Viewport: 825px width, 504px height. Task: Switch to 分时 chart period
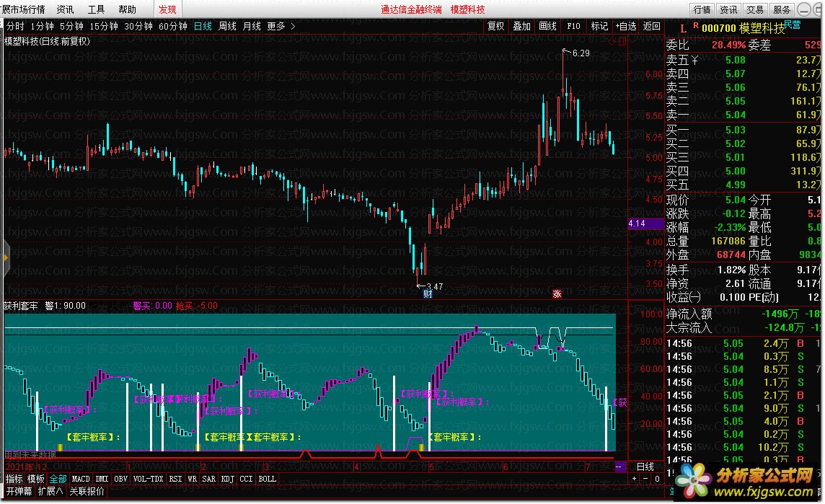click(x=15, y=26)
